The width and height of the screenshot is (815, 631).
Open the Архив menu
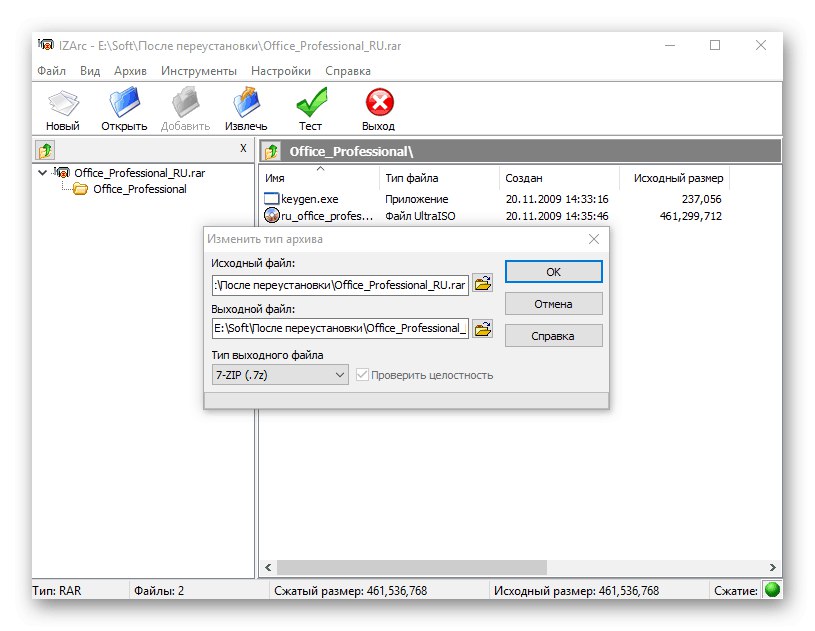(x=130, y=71)
